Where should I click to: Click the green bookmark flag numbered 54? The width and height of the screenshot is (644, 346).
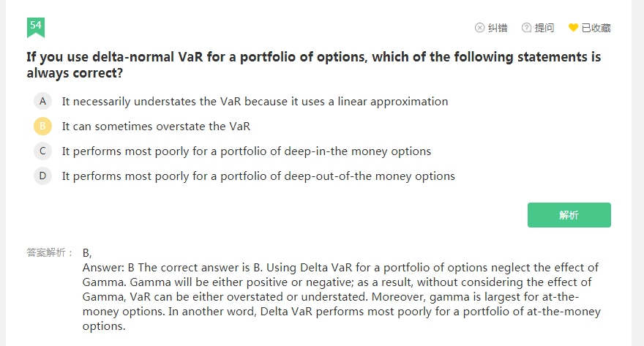pos(36,27)
